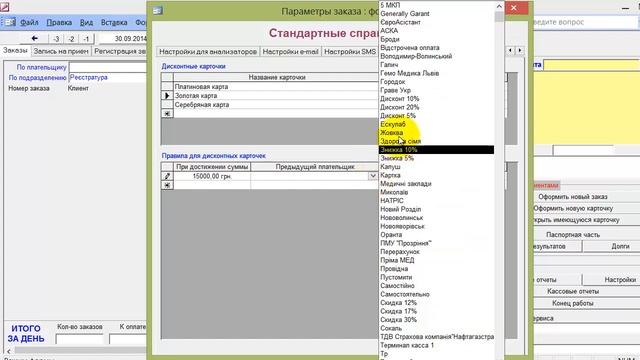The height and width of the screenshot is (360, 640).
Task: Click the По подразделению field Реєстратура
Action: (x=108, y=78)
